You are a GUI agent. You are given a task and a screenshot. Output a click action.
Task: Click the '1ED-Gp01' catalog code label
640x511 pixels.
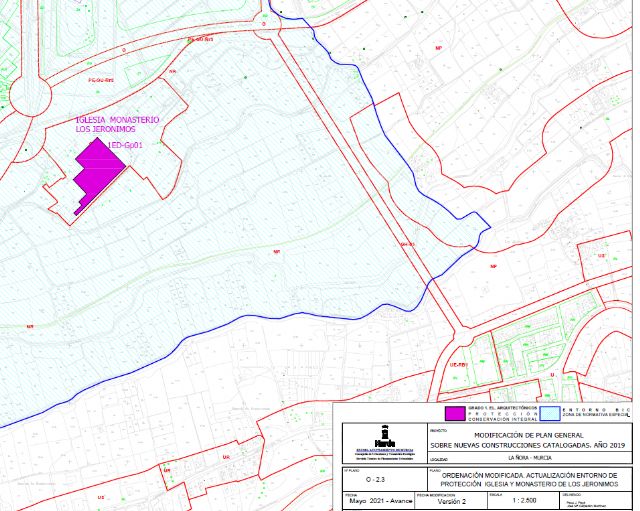[127, 145]
